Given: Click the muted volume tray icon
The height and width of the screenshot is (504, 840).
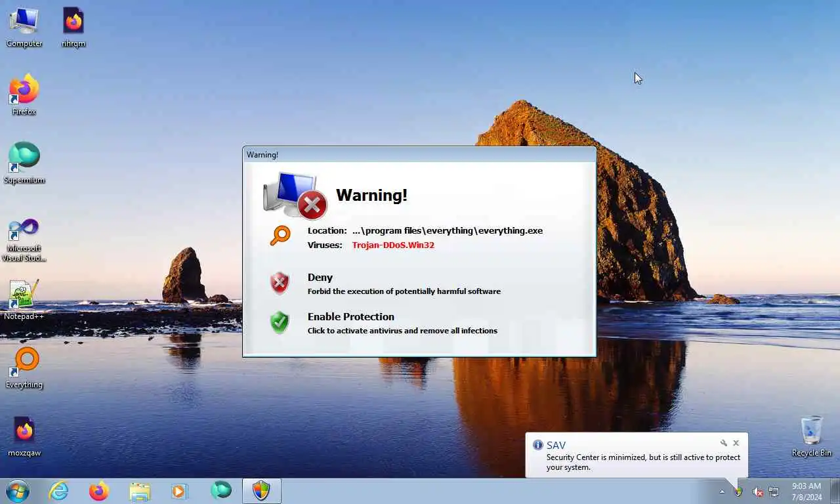Looking at the screenshot, I should click(757, 492).
